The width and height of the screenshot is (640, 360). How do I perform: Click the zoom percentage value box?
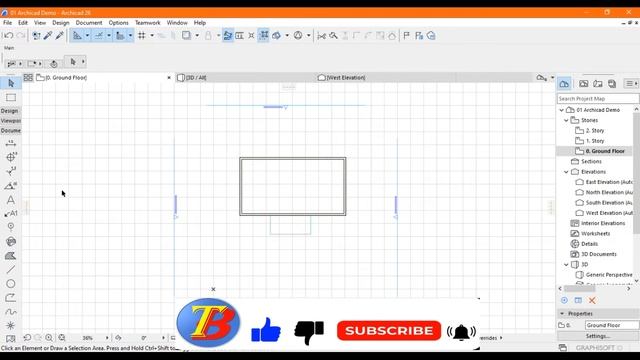pyautogui.click(x=88, y=338)
